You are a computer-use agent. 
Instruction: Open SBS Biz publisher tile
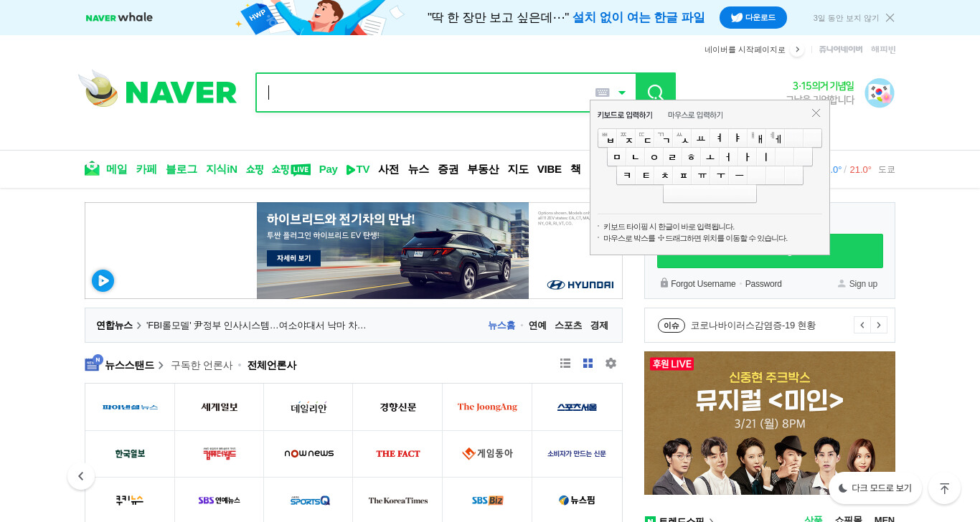coord(488,500)
